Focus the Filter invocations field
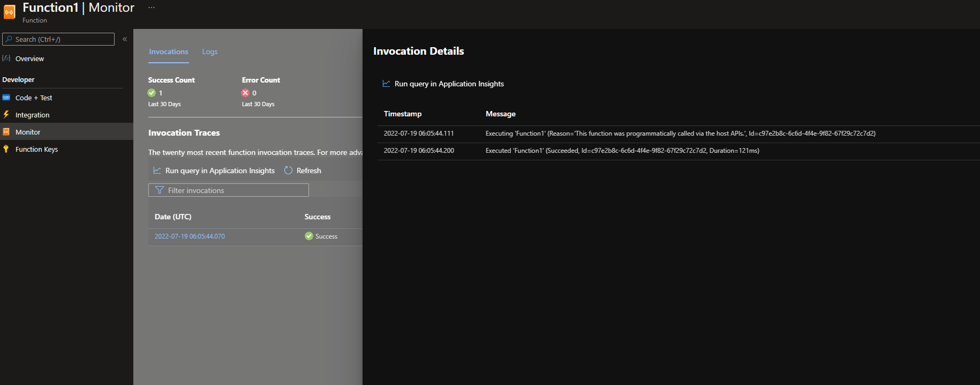The image size is (980, 385). (x=229, y=190)
